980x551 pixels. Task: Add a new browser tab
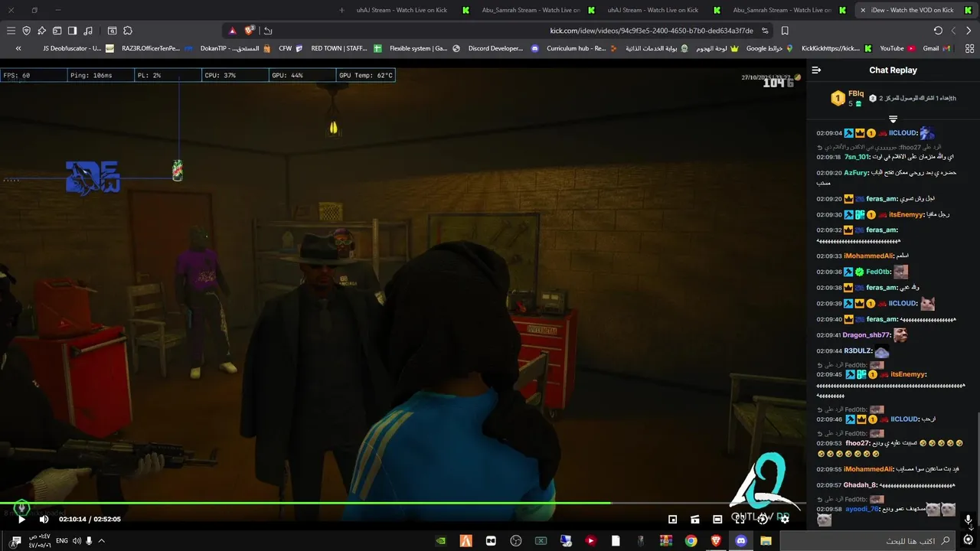(342, 10)
